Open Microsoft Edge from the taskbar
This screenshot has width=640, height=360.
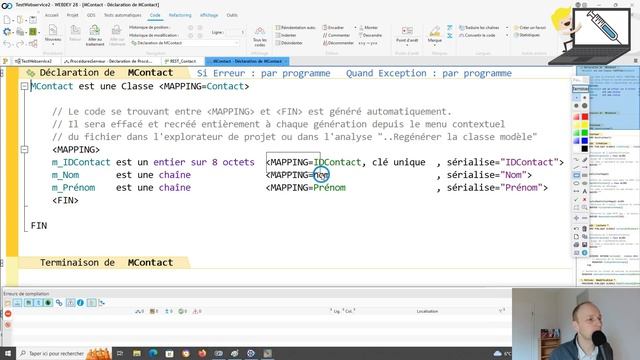153,353
